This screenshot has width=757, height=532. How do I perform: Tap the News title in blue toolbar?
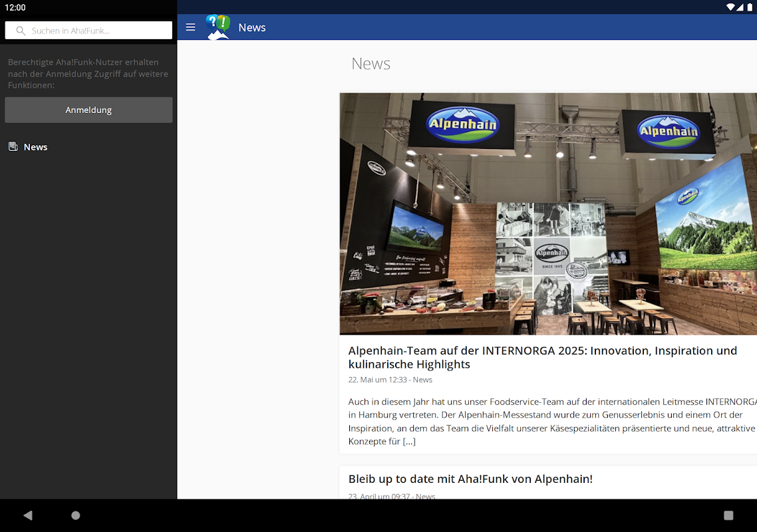(x=252, y=27)
